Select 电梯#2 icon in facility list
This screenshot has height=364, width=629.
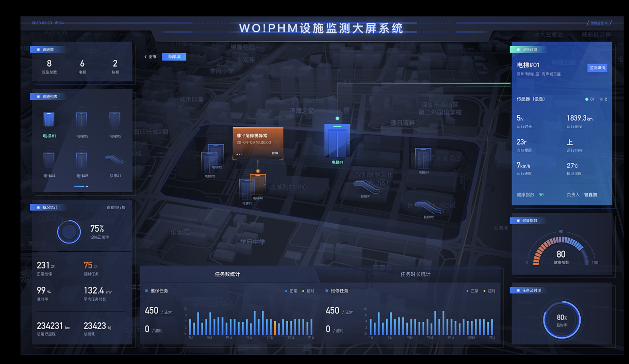tap(82, 119)
